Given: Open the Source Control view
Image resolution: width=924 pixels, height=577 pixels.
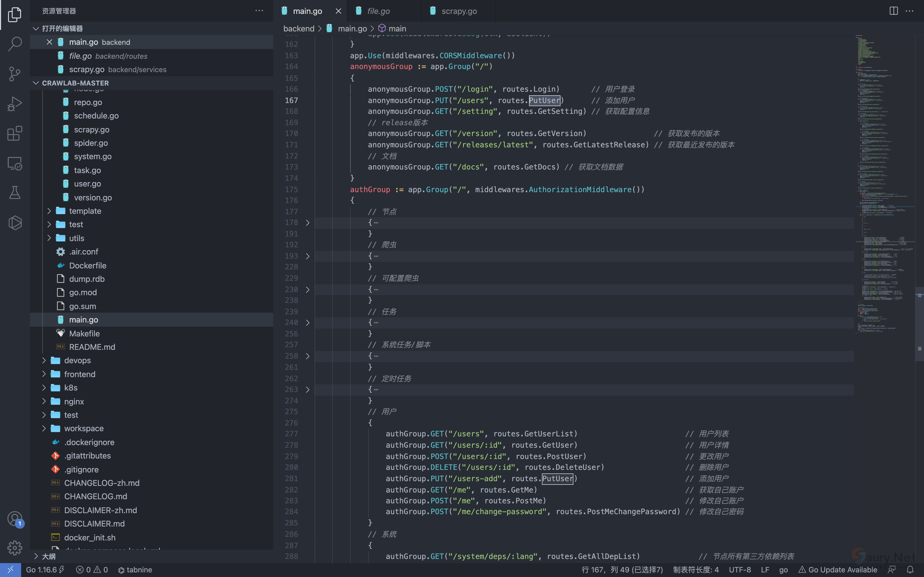Looking at the screenshot, I should tap(14, 74).
